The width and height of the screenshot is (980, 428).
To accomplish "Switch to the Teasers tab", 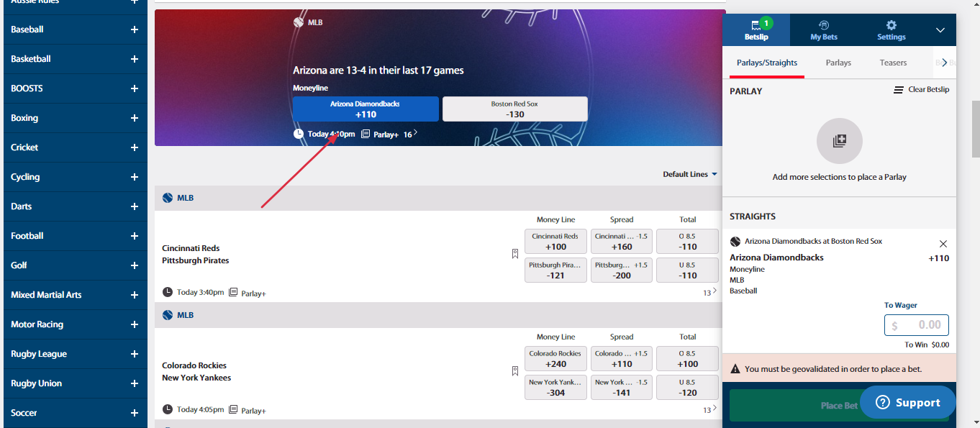I will tap(893, 63).
